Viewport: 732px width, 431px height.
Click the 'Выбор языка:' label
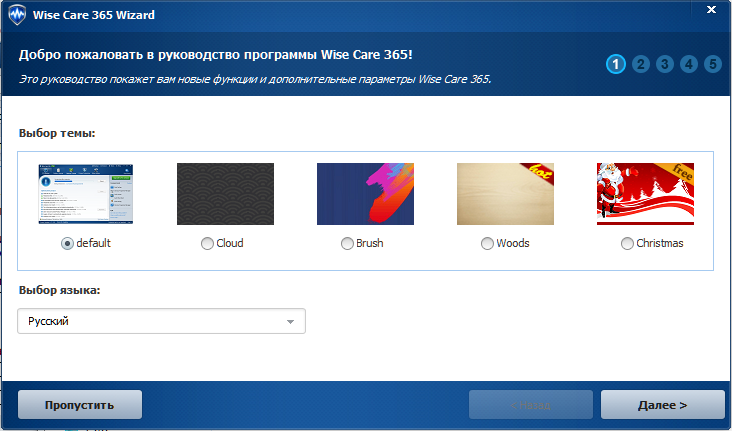(x=59, y=290)
